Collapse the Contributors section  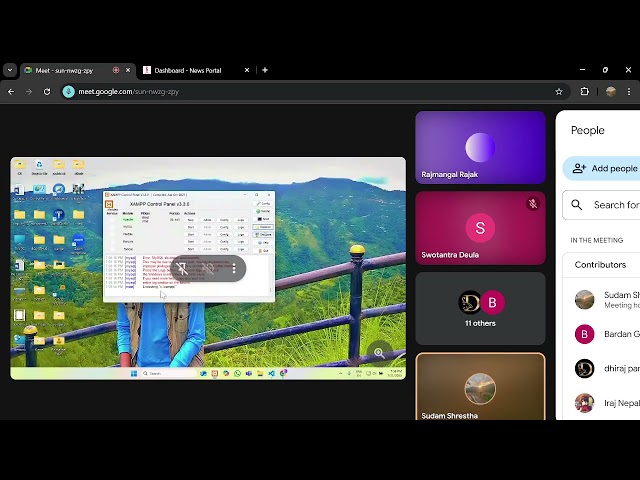point(601,265)
